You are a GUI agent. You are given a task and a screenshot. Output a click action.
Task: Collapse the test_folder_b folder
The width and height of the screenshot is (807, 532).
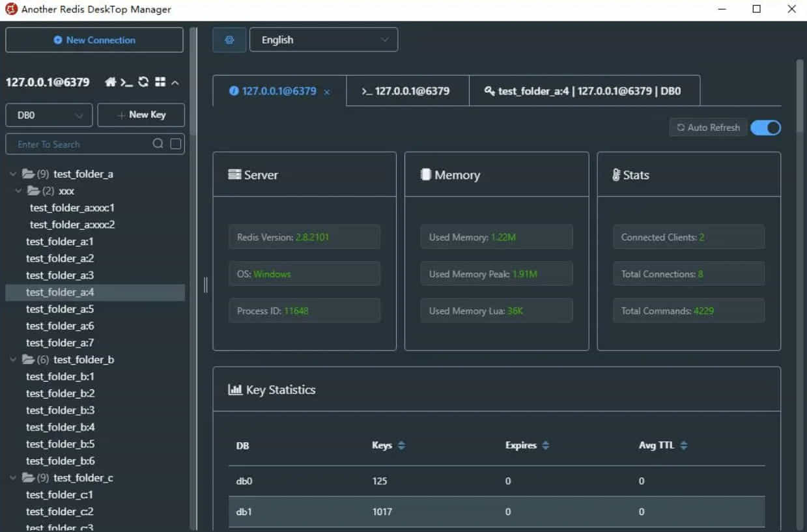click(14, 359)
